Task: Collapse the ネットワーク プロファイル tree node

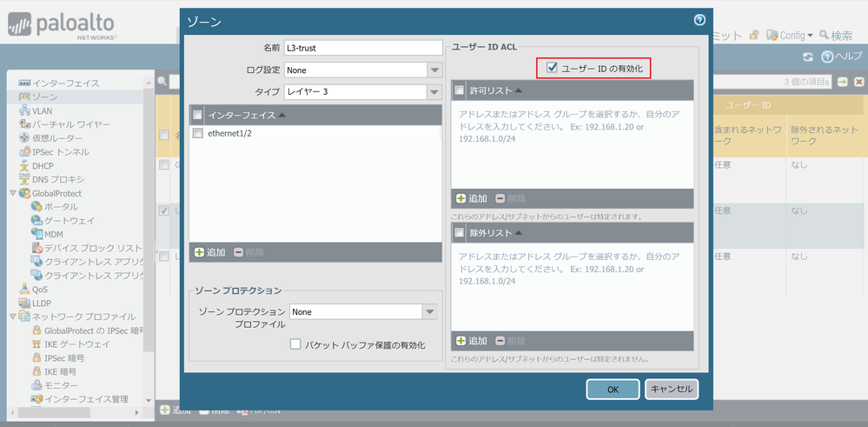Action: pos(13,317)
